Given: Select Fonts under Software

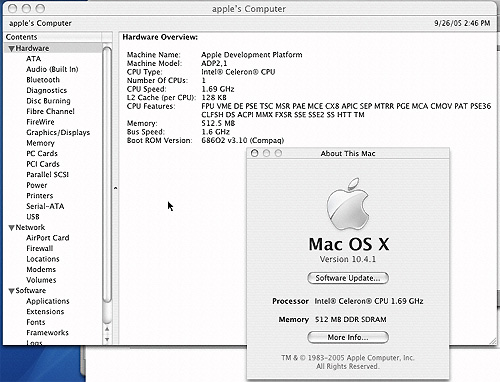Looking at the screenshot, I should 36,322.
